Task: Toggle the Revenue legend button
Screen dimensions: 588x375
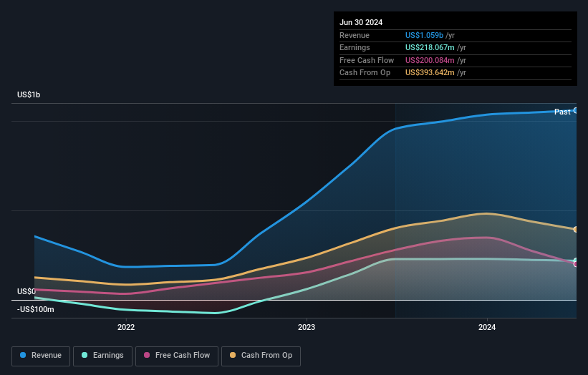Action: pos(41,356)
